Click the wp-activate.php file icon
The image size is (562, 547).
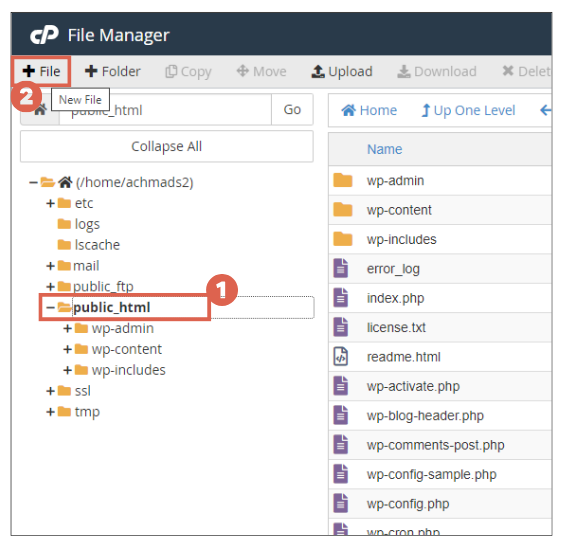click(340, 386)
